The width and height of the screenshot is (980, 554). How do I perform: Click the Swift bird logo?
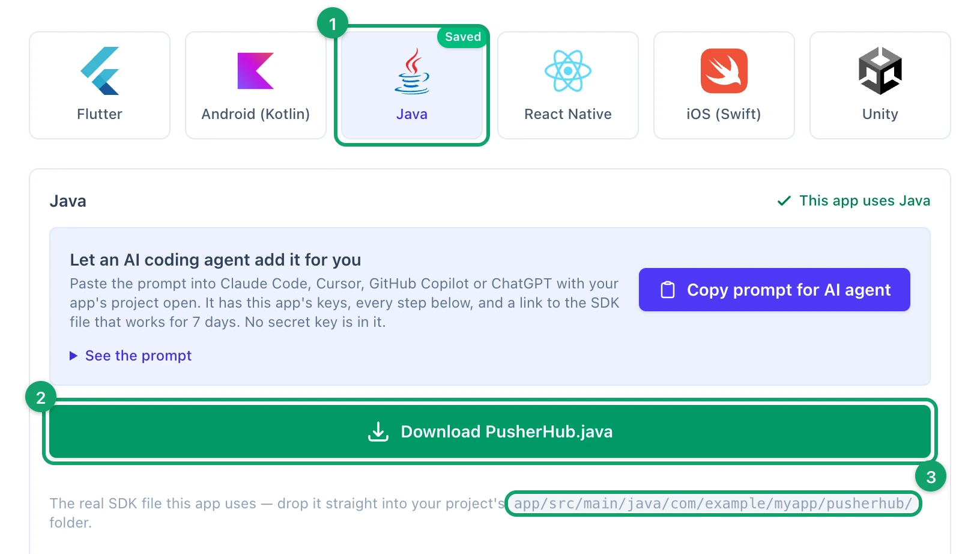724,71
